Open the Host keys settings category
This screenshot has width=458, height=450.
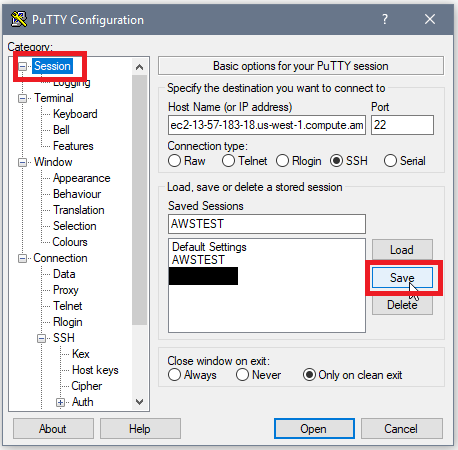[x=95, y=370]
